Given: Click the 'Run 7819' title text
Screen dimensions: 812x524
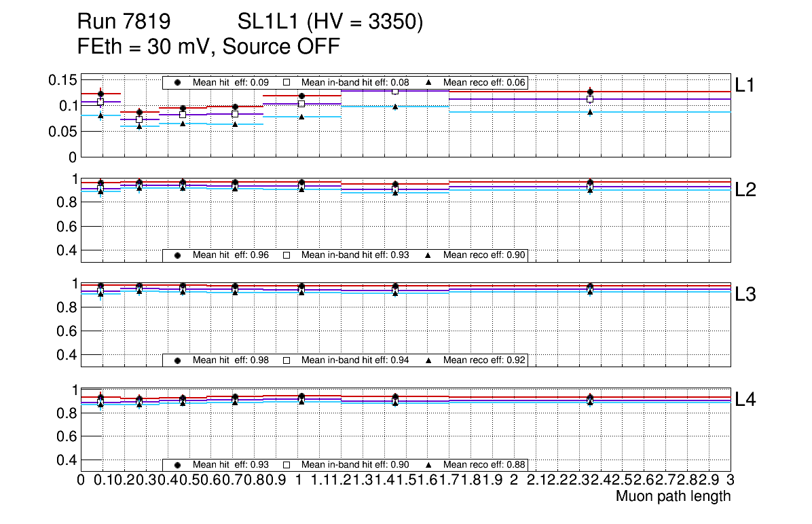Looking at the screenshot, I should point(123,22).
